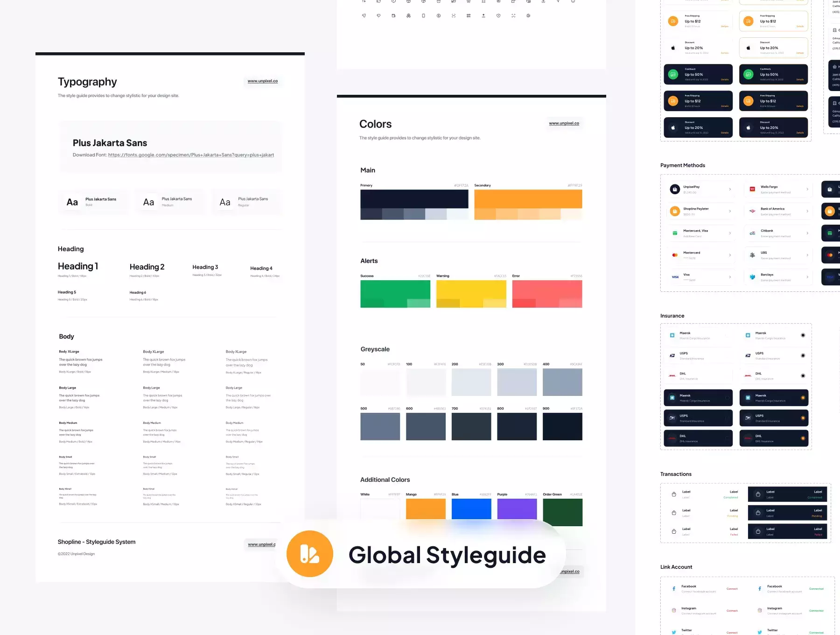This screenshot has height=635, width=840.
Task: Click the Twitter bird icon in the Connect row
Action: tap(674, 632)
